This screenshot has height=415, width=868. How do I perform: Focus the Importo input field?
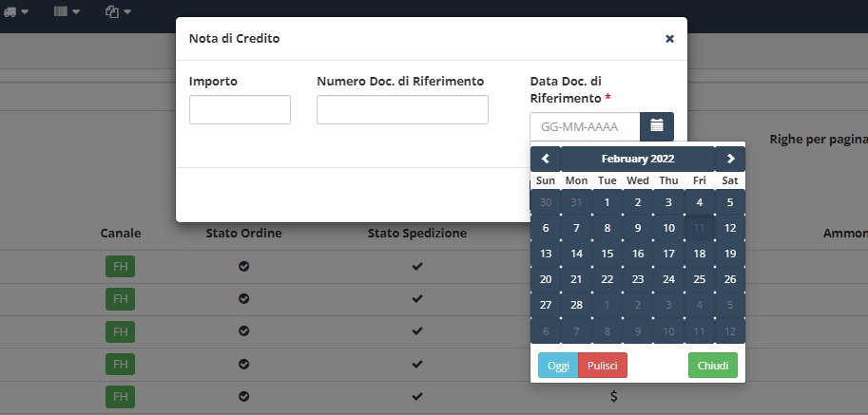[x=240, y=110]
